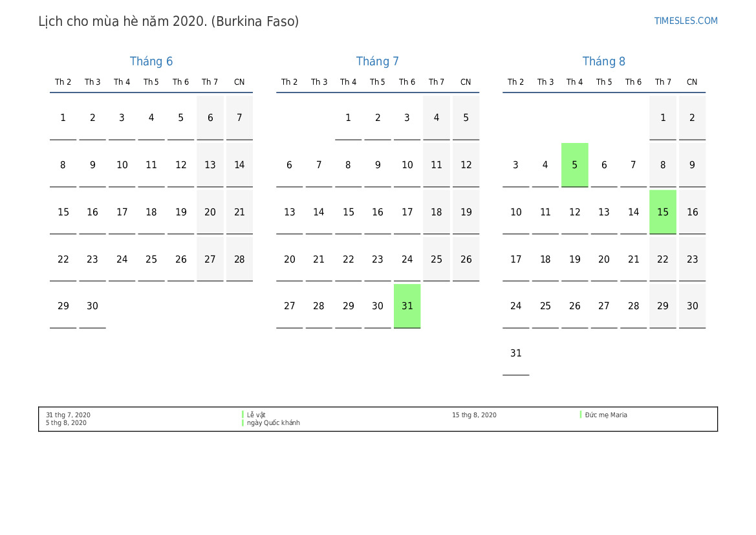Screen dimensions: 756x535
Task: Select the Tháng 7 month heading
Action: [378, 61]
